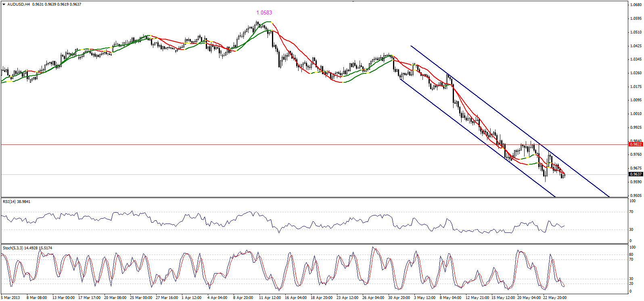Select the 11 Apr 12:00 time label

[x=270, y=298]
